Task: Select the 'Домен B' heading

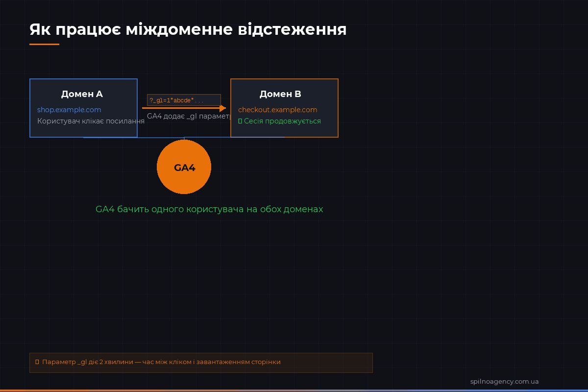Action: click(x=280, y=94)
